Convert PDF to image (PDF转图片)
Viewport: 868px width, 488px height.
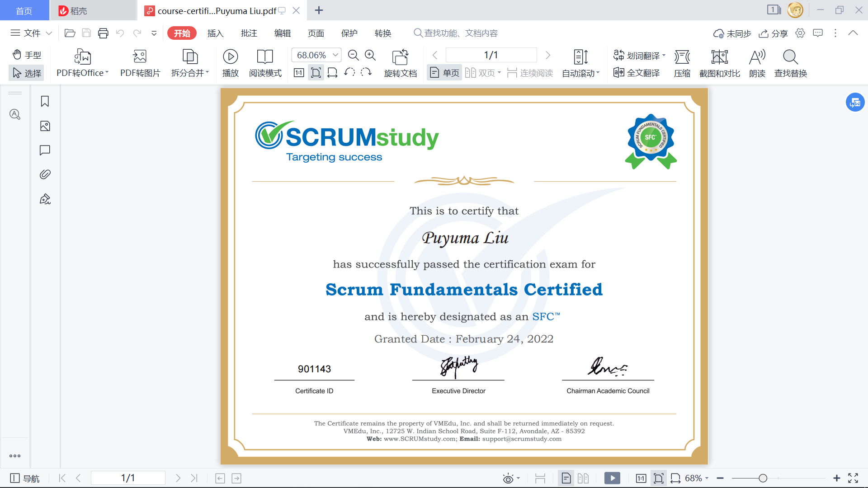pyautogui.click(x=140, y=63)
